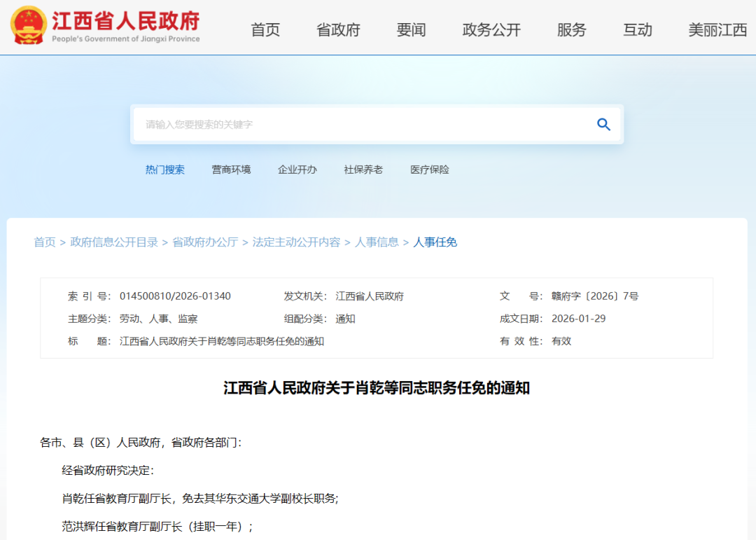
Task: Open the 美丽江西 navigation menu item
Action: (717, 30)
